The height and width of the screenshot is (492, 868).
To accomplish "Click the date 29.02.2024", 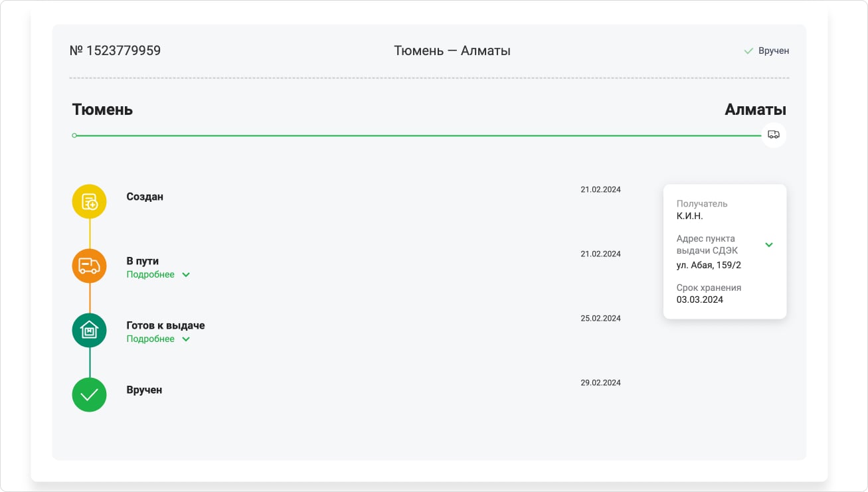I will (600, 382).
